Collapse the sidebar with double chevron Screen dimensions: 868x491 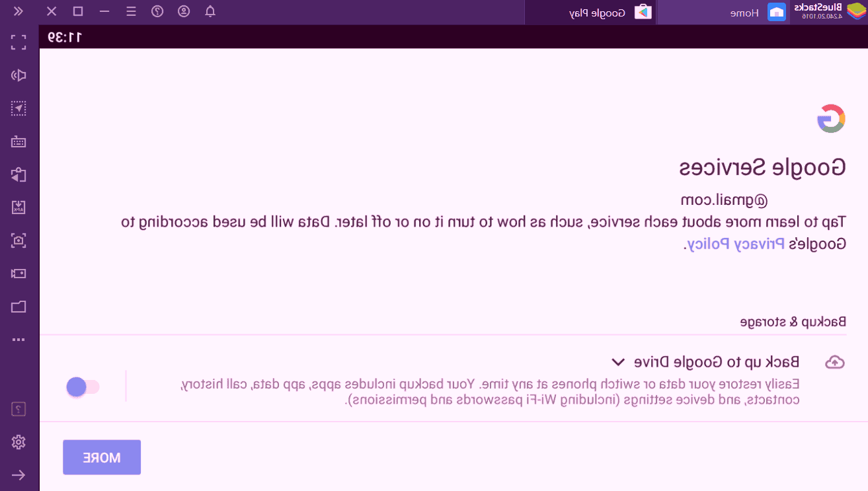click(18, 11)
